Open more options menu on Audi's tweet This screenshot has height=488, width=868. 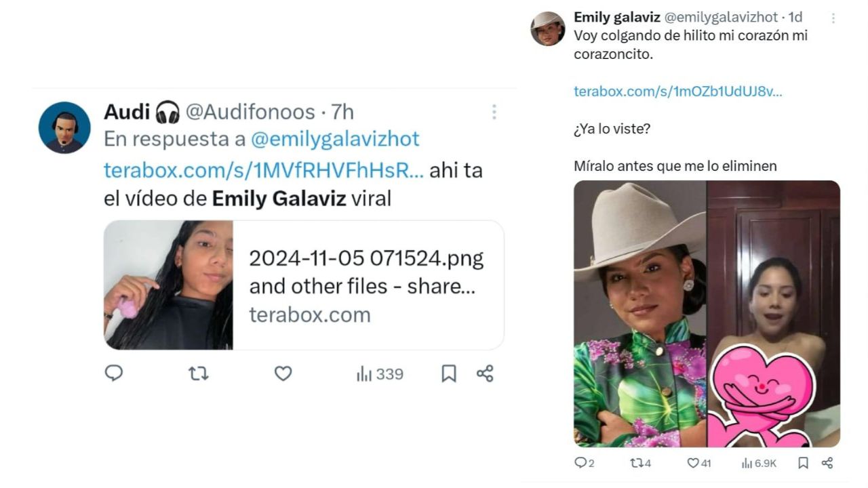tap(495, 113)
